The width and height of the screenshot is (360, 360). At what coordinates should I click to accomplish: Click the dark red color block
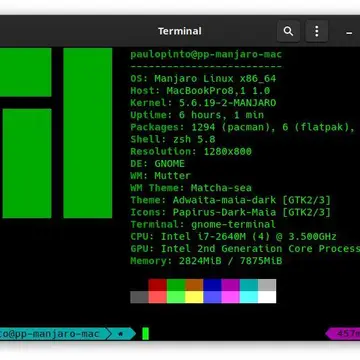[158, 285]
